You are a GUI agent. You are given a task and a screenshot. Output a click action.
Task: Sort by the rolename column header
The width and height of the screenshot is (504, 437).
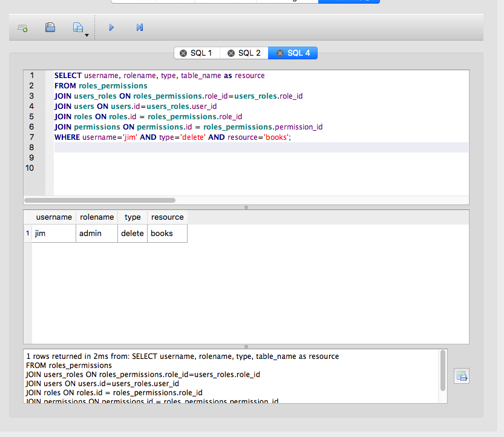(x=97, y=217)
